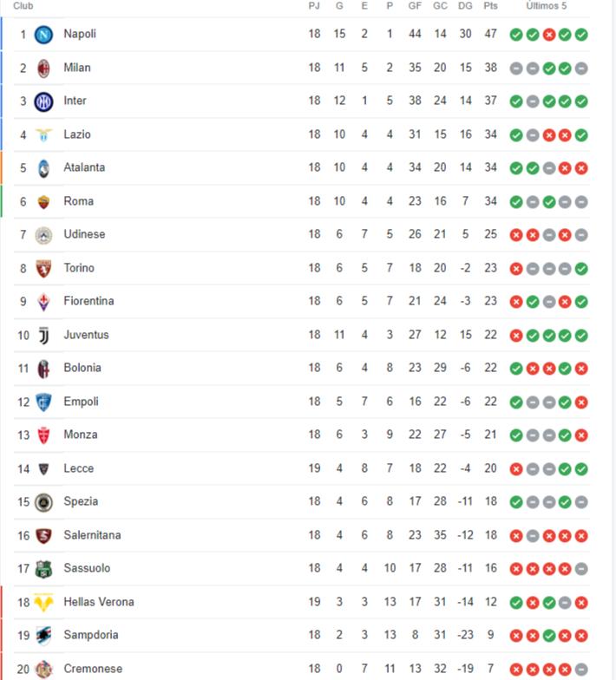Select the Salernitana team name
Viewport: 616px width, 680px height.
click(x=92, y=535)
